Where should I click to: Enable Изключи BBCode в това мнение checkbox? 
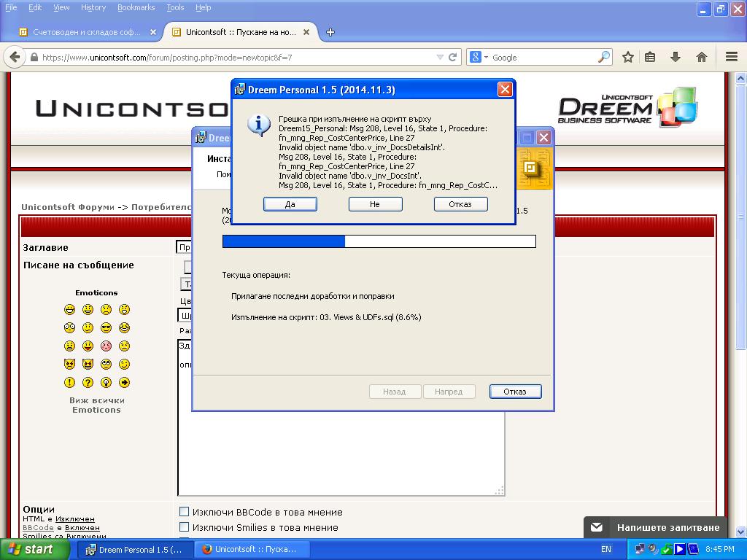click(184, 511)
